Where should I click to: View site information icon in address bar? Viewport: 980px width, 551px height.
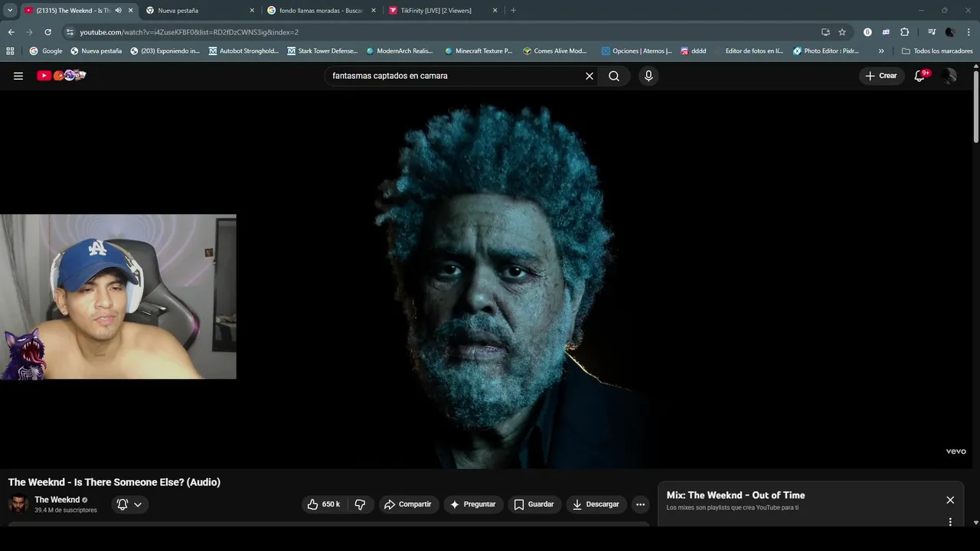(70, 32)
